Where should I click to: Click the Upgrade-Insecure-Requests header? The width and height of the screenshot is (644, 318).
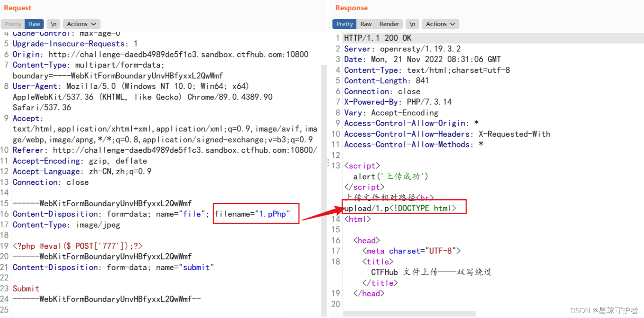tap(75, 44)
